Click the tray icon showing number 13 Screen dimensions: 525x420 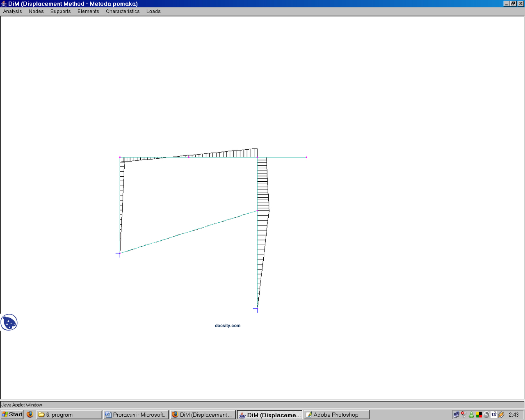[x=493, y=415]
